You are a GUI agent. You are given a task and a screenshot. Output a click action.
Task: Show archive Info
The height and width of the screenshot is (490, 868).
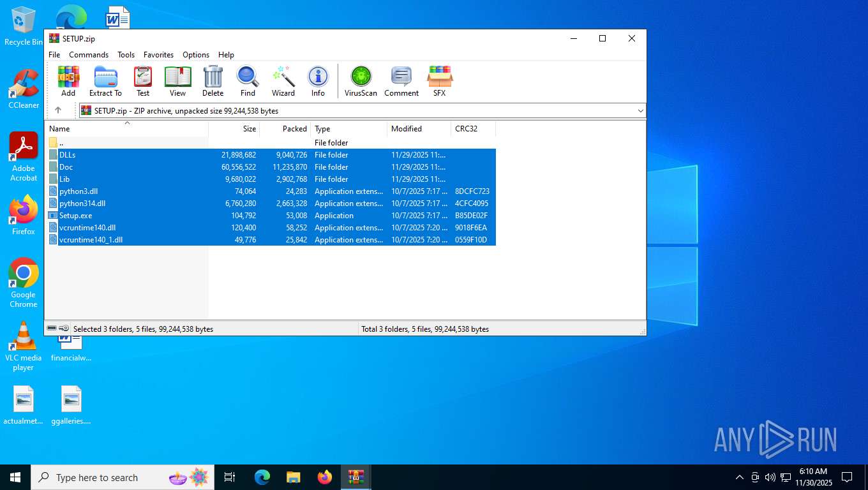point(318,81)
